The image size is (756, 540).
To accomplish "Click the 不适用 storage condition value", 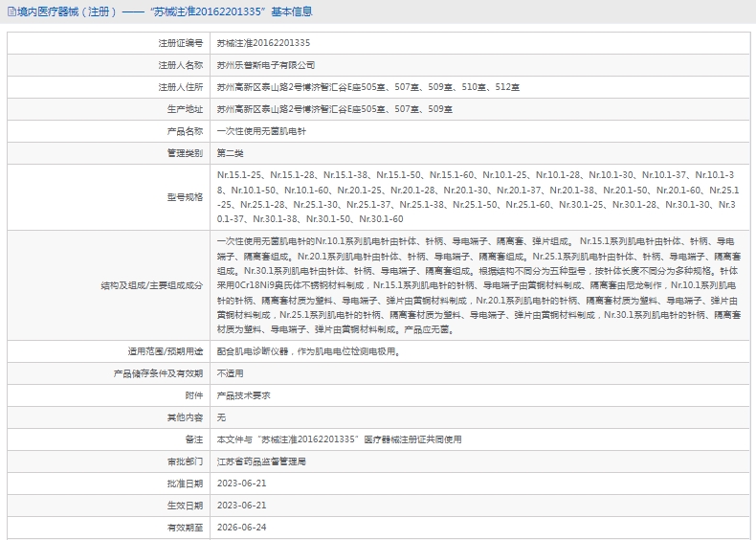I will pos(231,373).
